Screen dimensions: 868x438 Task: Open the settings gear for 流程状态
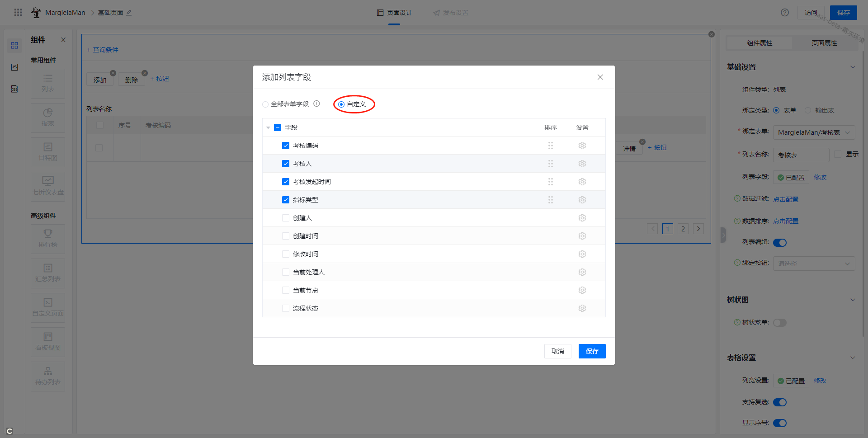click(582, 308)
